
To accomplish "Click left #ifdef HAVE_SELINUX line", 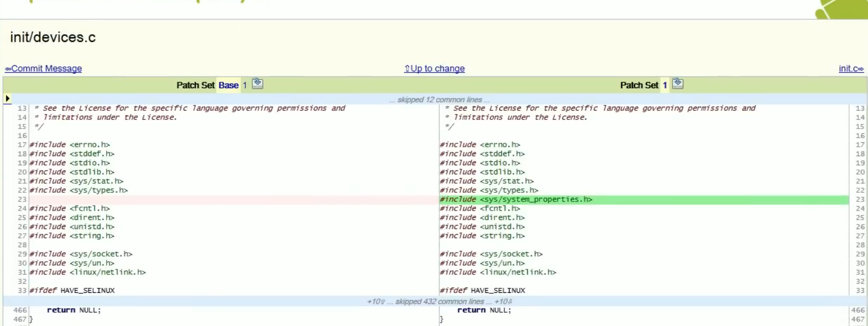I will [72, 291].
